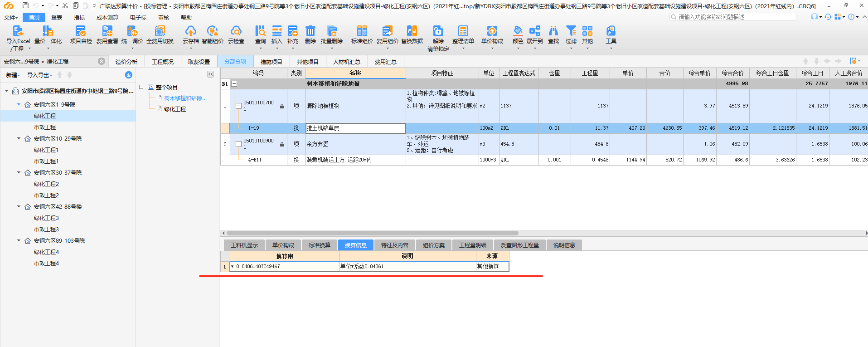
Task: Open the 查询 query tool
Action: click(260, 35)
